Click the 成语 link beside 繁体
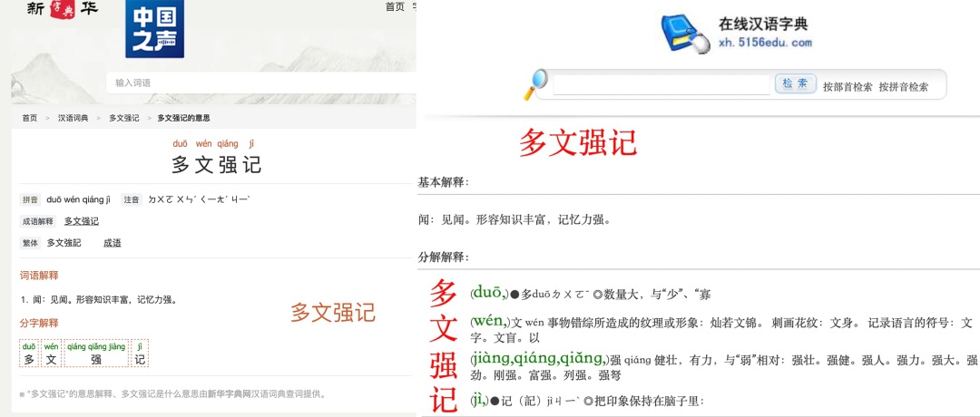 click(113, 243)
